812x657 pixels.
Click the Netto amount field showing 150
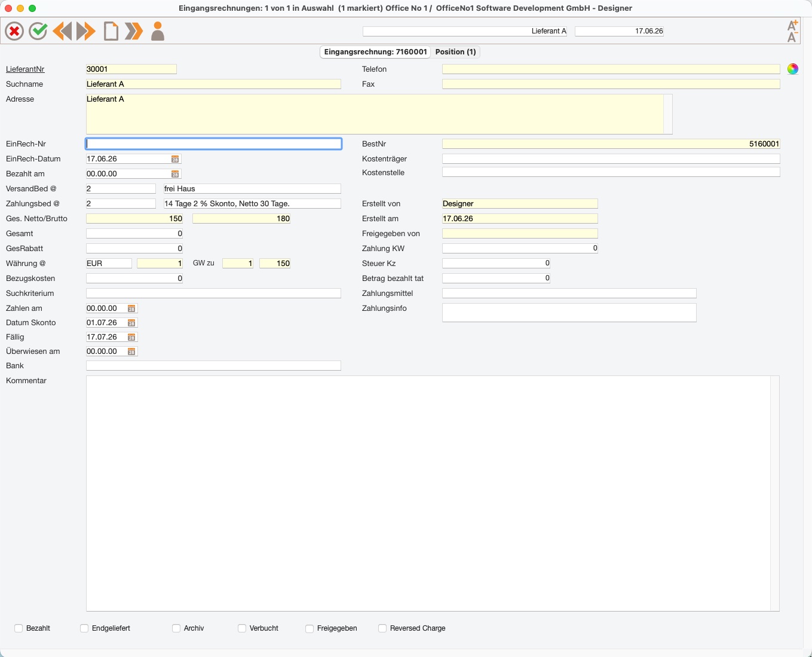coord(134,219)
